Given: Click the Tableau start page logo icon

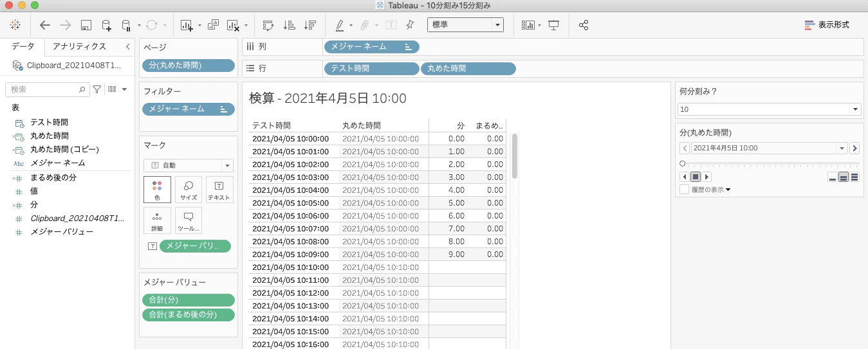Looking at the screenshot, I should [x=15, y=25].
